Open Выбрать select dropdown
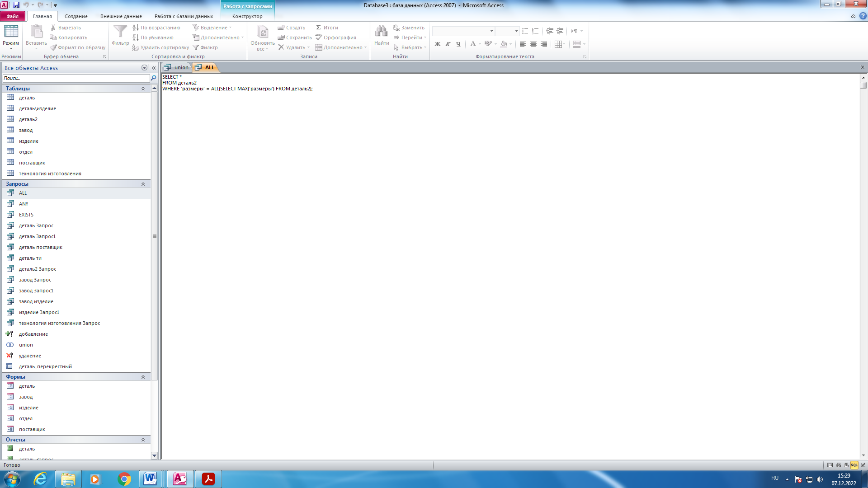The width and height of the screenshot is (868, 488). coord(410,47)
